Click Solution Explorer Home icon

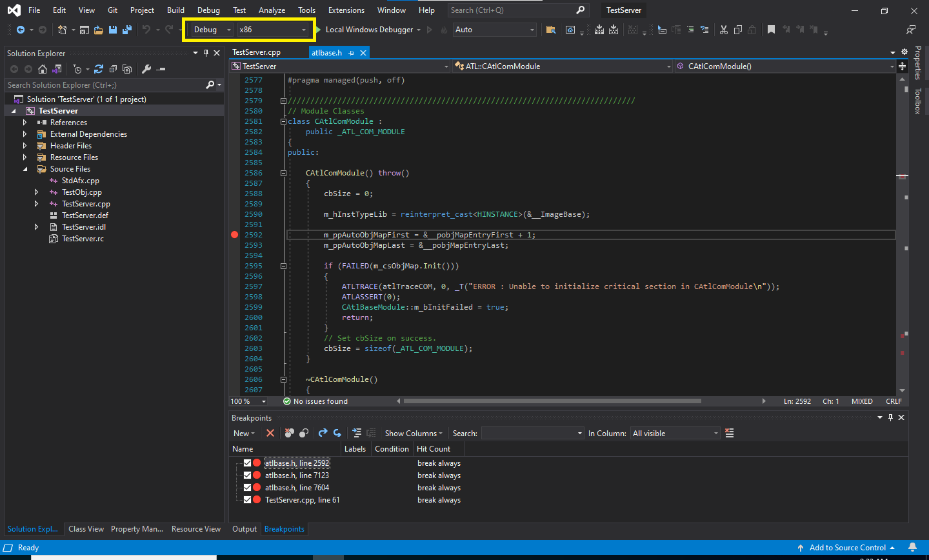coord(43,69)
